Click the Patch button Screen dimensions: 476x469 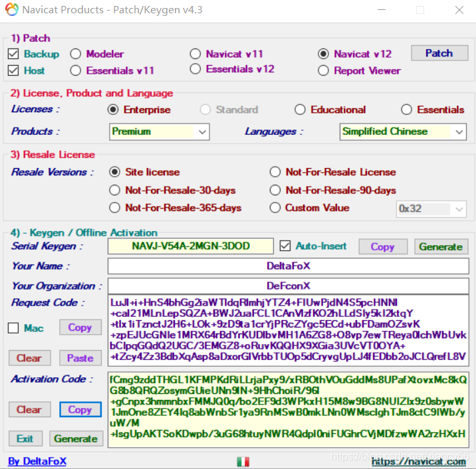[x=439, y=53]
